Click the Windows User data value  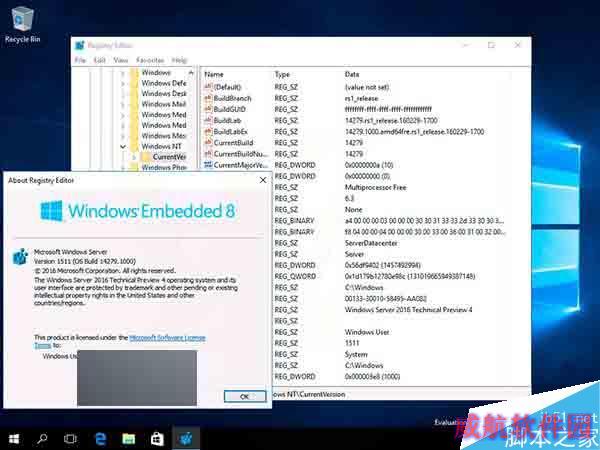click(x=367, y=332)
